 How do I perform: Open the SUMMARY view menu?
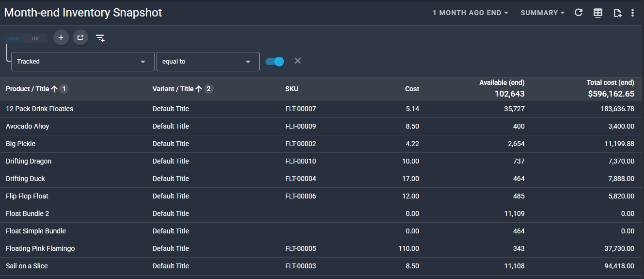pyautogui.click(x=542, y=13)
